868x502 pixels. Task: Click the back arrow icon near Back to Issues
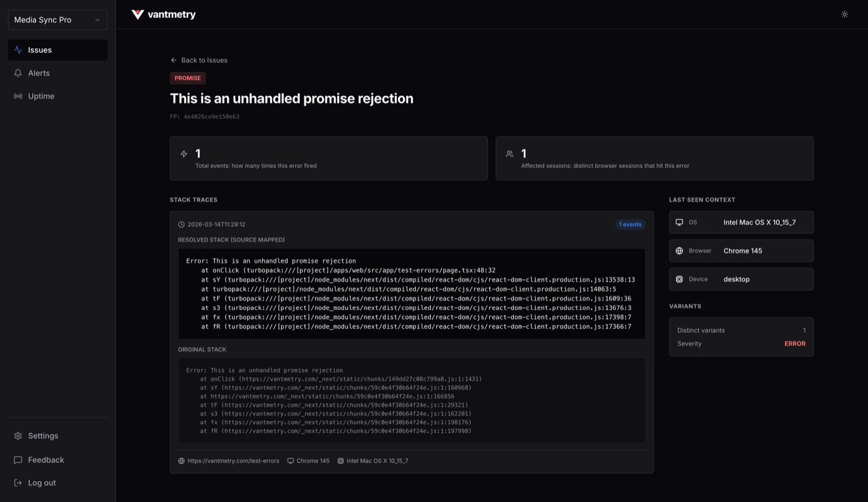click(174, 60)
